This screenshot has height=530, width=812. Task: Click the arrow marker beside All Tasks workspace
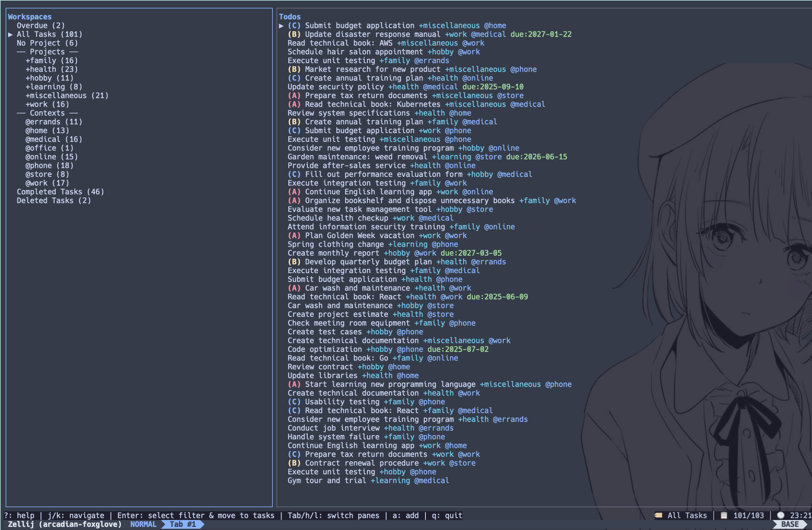tap(10, 35)
